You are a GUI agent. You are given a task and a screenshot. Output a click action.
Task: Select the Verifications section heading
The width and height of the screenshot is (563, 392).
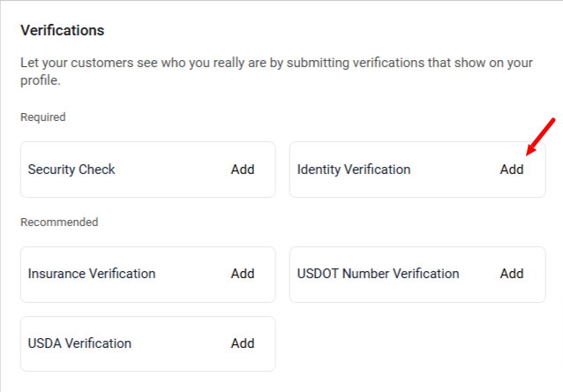pos(63,30)
